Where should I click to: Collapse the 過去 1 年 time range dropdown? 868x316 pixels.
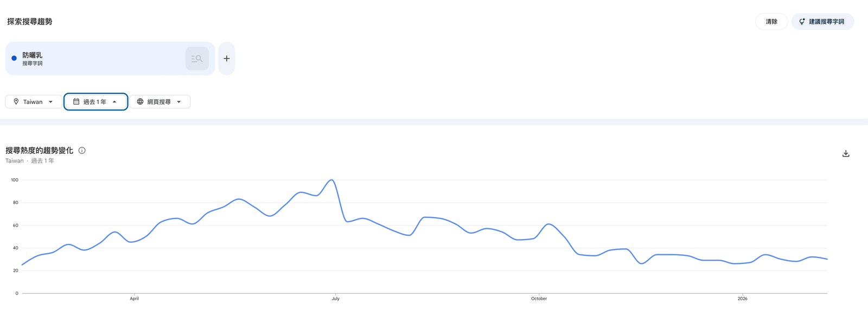click(x=95, y=101)
